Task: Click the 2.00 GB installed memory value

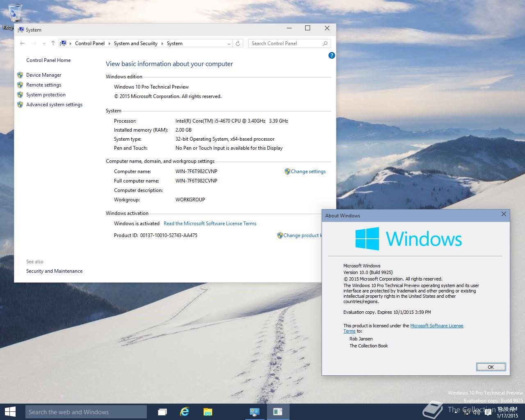Action: click(183, 130)
